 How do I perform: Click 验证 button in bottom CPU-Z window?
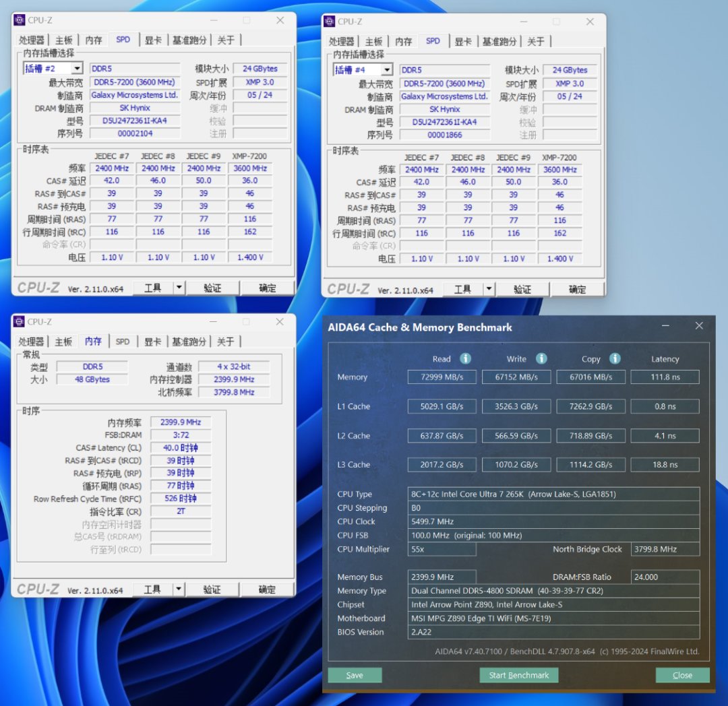click(212, 589)
